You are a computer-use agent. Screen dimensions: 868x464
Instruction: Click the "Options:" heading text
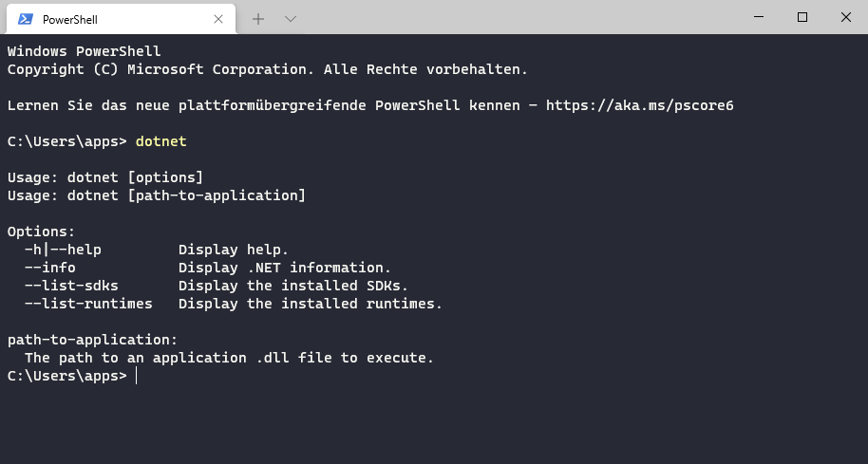(x=41, y=232)
